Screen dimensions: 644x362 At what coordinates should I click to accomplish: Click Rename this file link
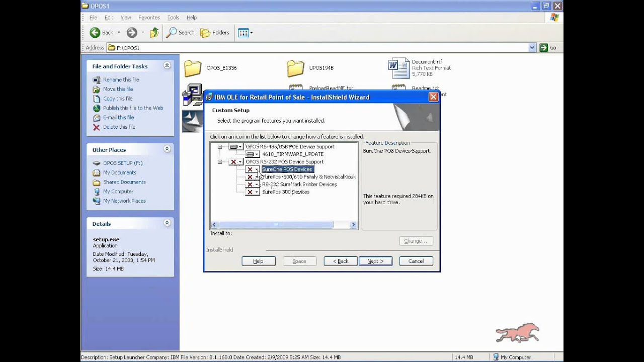(121, 80)
